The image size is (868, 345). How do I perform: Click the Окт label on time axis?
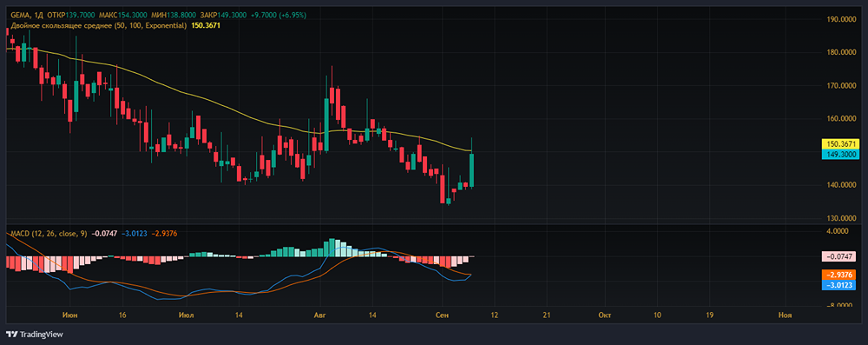point(604,315)
